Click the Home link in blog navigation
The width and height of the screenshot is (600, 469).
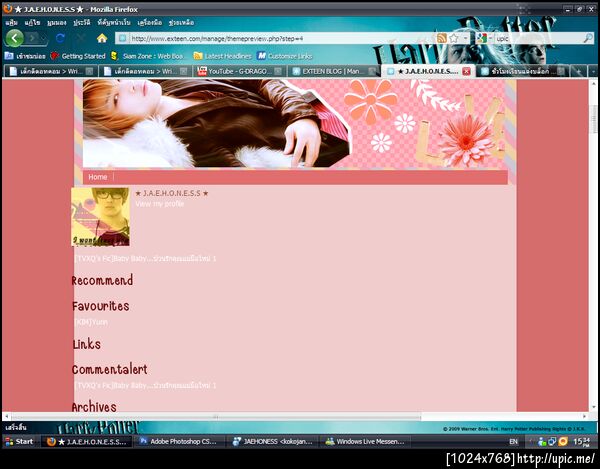click(x=98, y=177)
